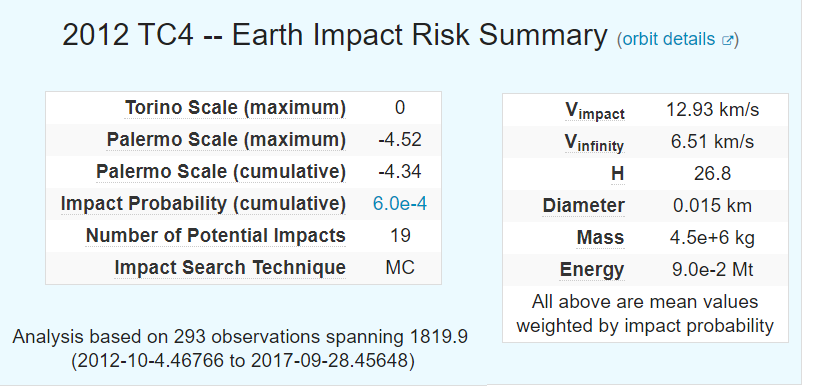Click the external link icon beside orbit details
The height and width of the screenshot is (392, 814).
coord(727,40)
